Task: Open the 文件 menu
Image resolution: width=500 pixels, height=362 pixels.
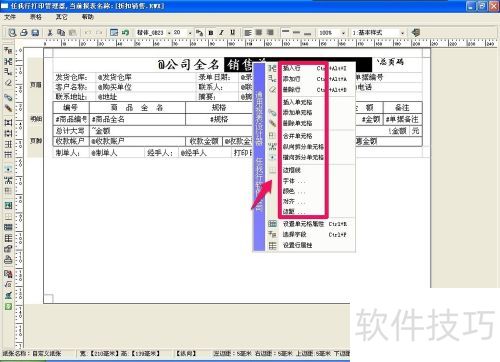Action: click(x=10, y=17)
